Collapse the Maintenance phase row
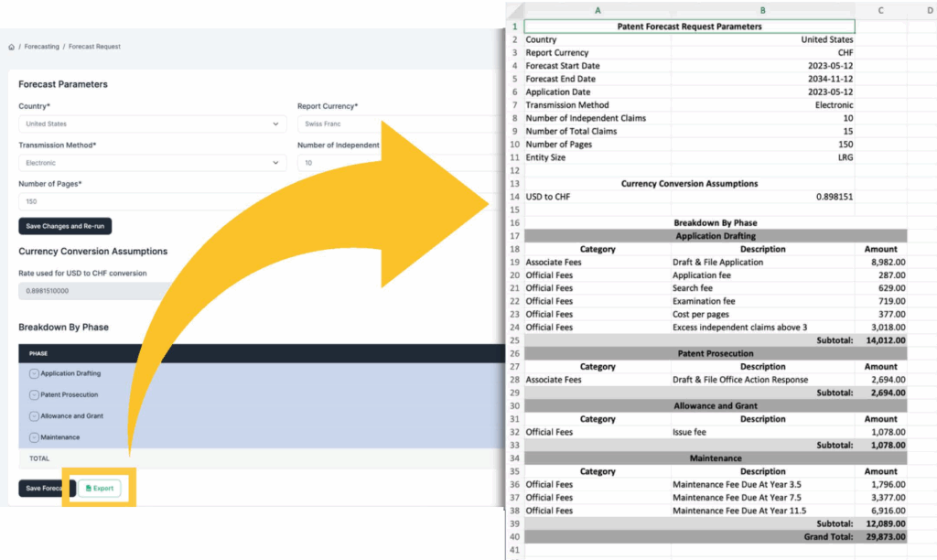Screen dimensions: 937x560 pyautogui.click(x=34, y=437)
